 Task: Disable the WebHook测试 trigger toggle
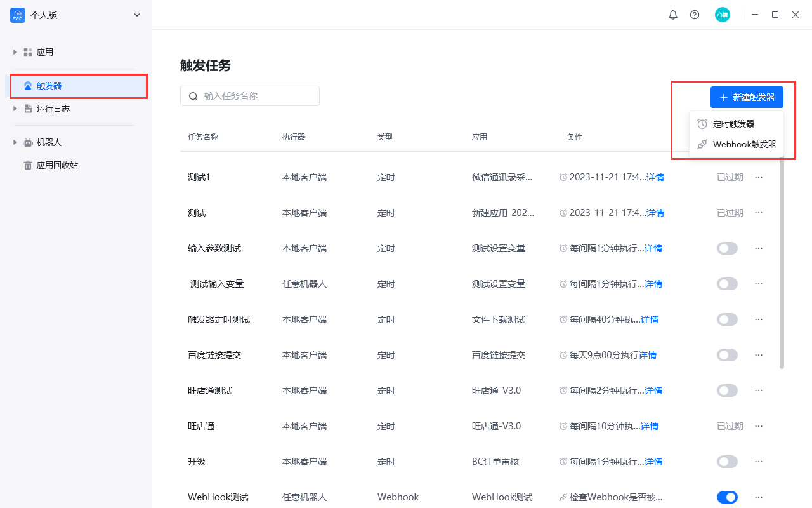(727, 497)
